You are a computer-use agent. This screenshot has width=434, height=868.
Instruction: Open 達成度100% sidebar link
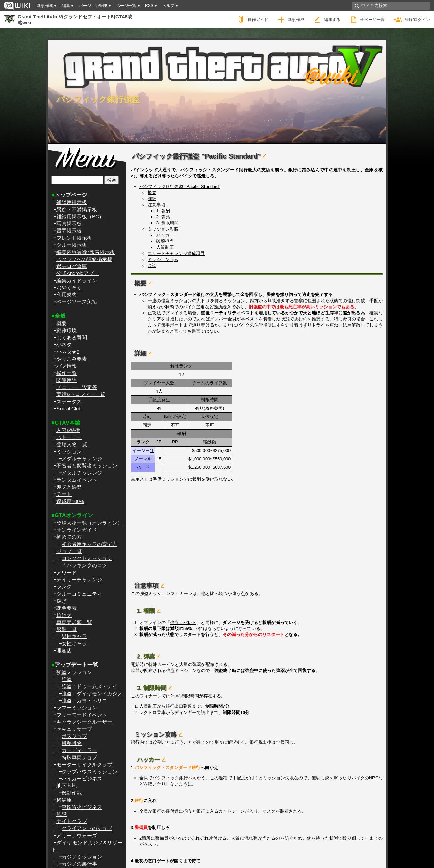[x=70, y=501]
